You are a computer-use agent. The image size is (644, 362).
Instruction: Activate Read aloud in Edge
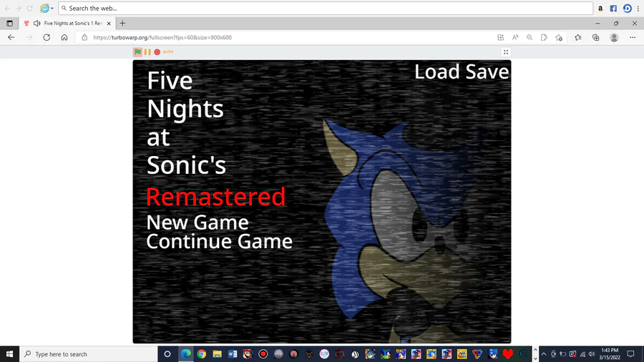(515, 37)
